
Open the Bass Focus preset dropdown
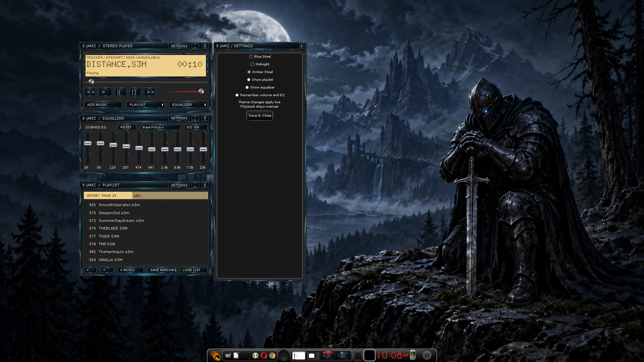point(160,127)
